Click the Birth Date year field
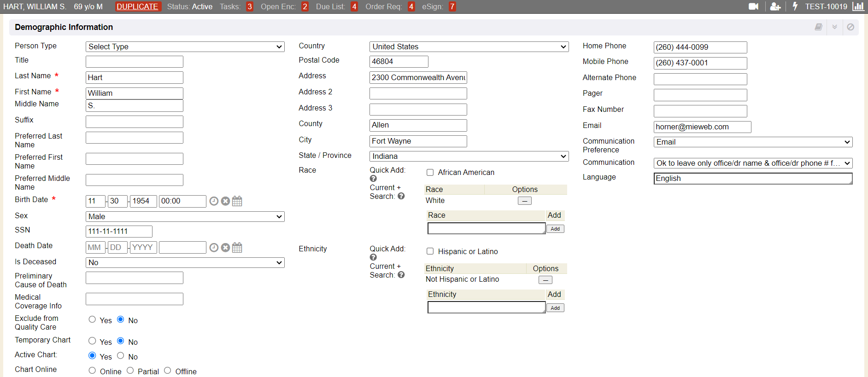Image resolution: width=868 pixels, height=377 pixels. [x=144, y=201]
